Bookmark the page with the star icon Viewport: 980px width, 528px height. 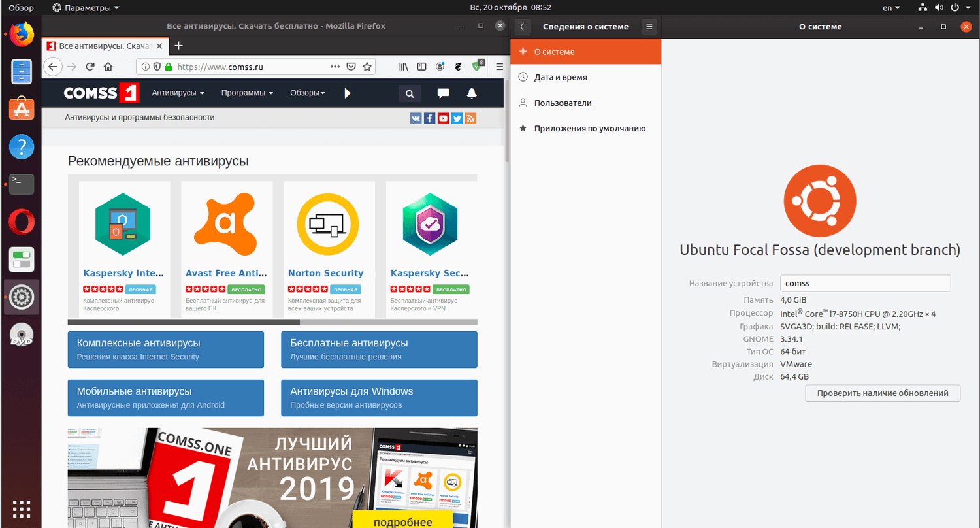click(x=366, y=66)
